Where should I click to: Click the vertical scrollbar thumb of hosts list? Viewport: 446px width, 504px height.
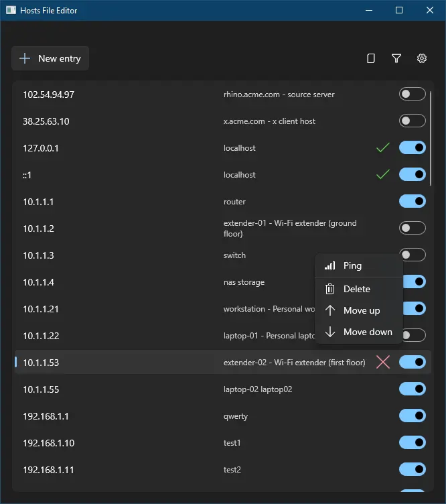[431, 138]
